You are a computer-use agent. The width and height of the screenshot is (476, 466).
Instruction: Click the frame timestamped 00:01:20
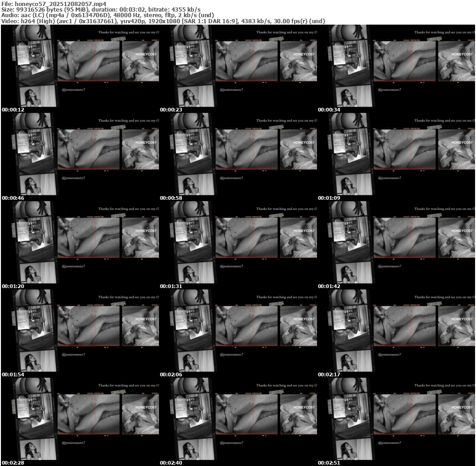pyautogui.click(x=80, y=245)
